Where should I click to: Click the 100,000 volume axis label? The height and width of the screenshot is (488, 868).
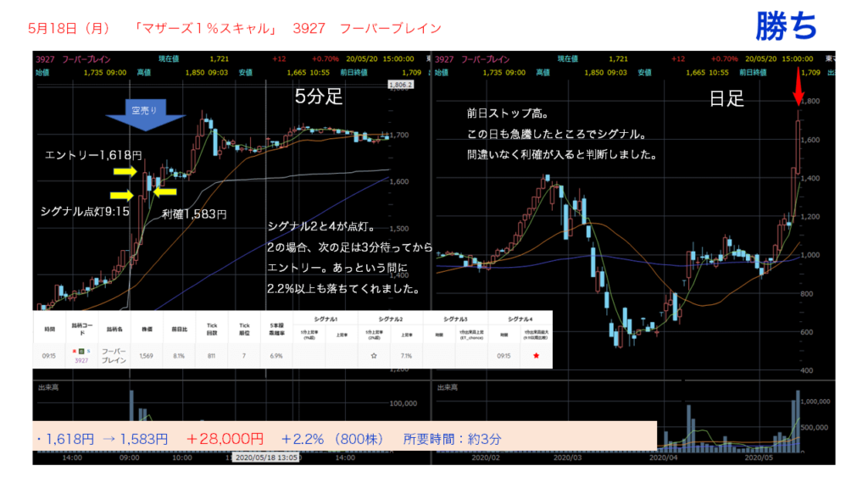click(x=403, y=403)
